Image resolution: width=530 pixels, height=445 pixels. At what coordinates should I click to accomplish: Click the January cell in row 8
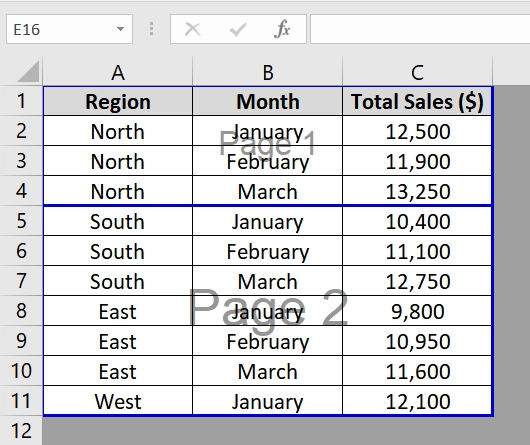pos(267,311)
